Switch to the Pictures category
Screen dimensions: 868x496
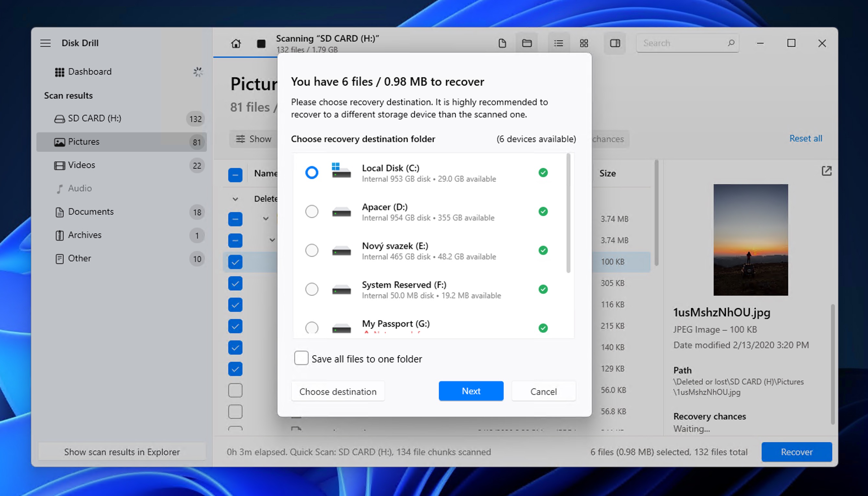[x=83, y=142]
